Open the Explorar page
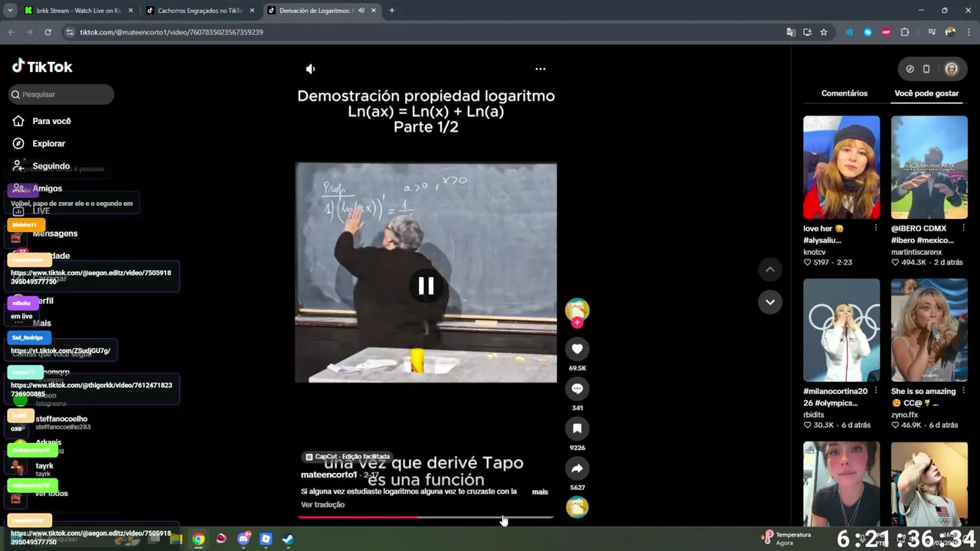 pyautogui.click(x=48, y=143)
